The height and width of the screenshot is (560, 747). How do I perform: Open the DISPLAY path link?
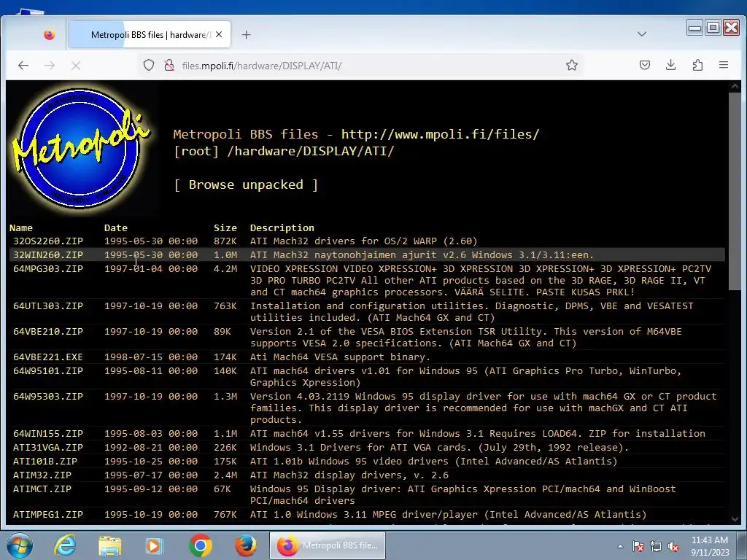coord(330,151)
